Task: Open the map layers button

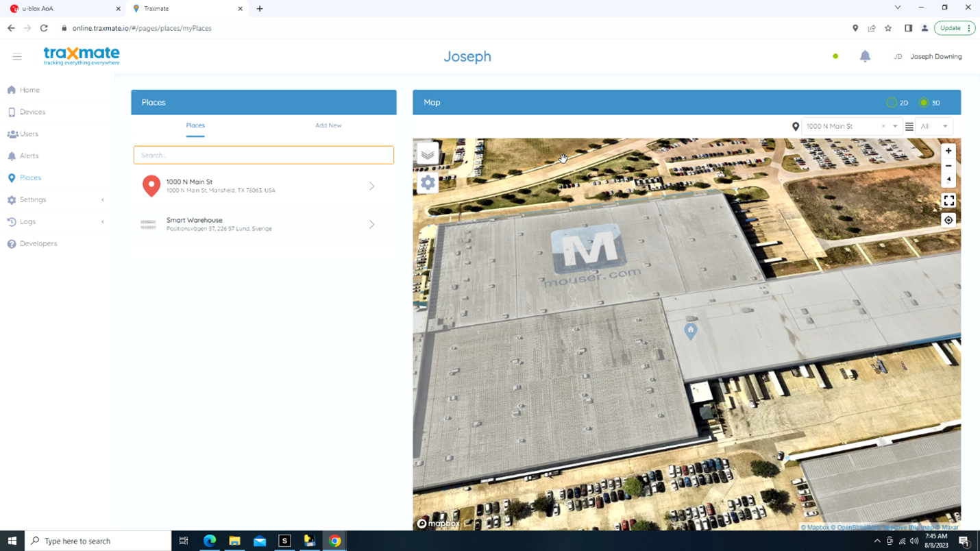Action: pyautogui.click(x=428, y=154)
